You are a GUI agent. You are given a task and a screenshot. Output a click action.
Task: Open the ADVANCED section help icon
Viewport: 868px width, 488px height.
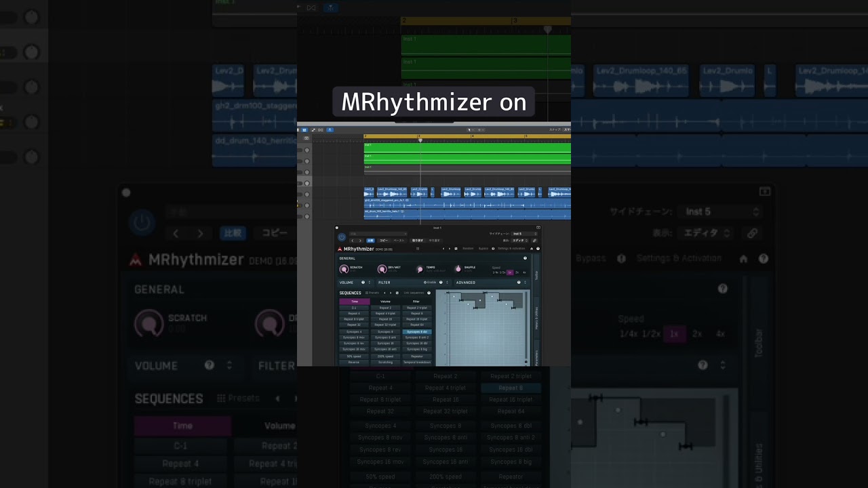tap(519, 282)
